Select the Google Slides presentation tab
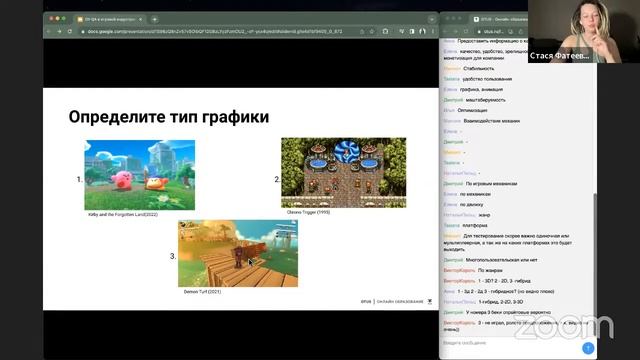 [x=109, y=19]
